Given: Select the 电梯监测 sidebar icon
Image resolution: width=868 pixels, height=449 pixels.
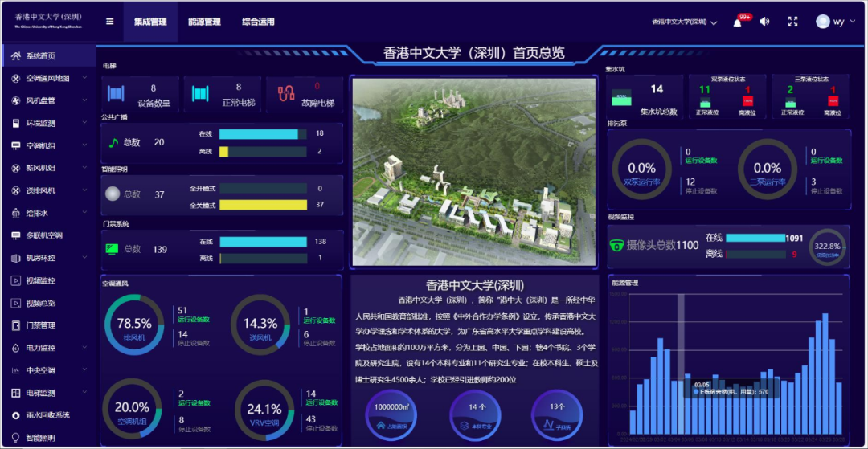Looking at the screenshot, I should [x=16, y=393].
